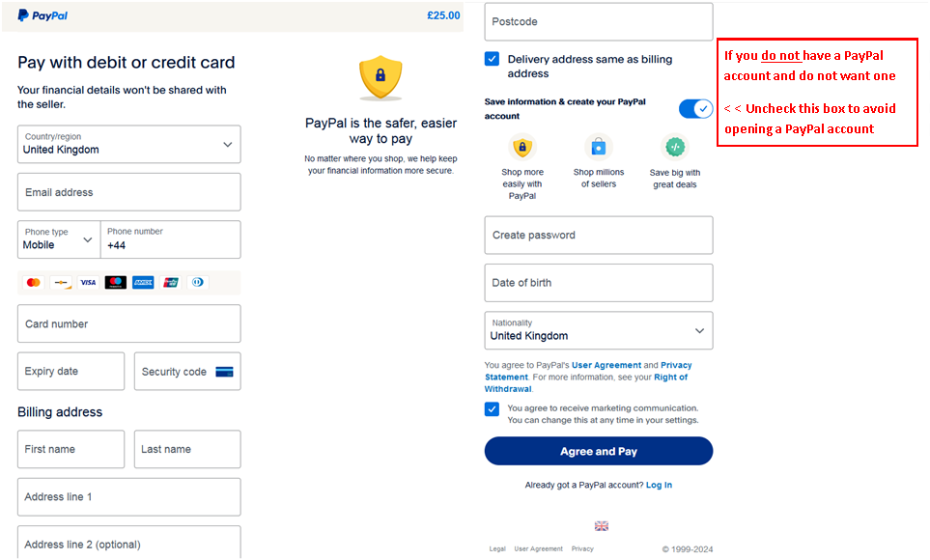The image size is (930, 560).
Task: Click the Agree and Pay button
Action: pos(599,452)
